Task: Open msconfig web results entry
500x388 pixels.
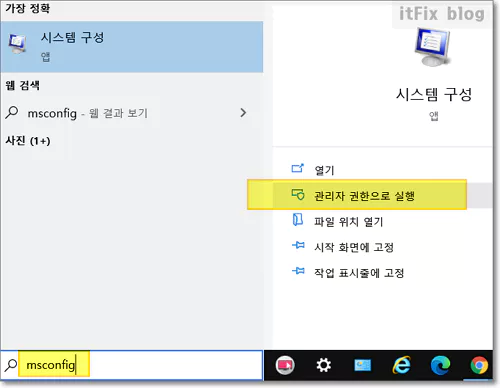Action: click(132, 113)
